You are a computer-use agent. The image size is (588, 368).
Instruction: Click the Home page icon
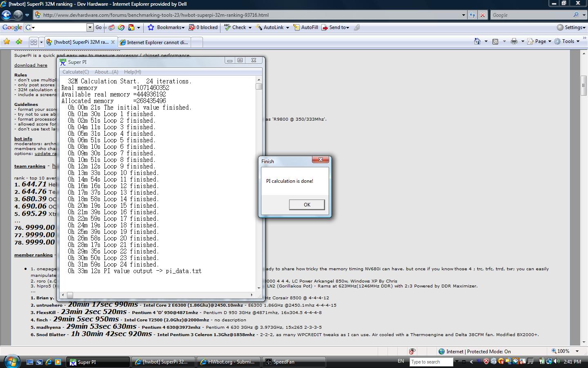(477, 41)
